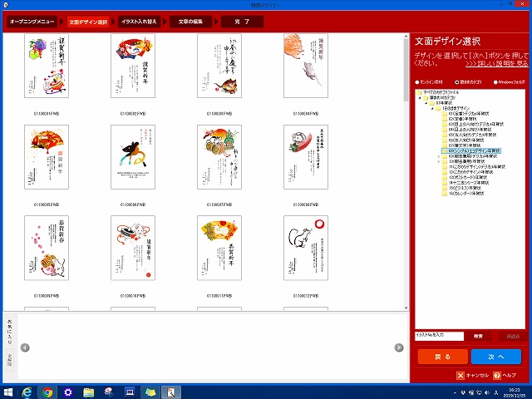Click the orange 戻る back button
532x399 pixels.
click(x=442, y=357)
